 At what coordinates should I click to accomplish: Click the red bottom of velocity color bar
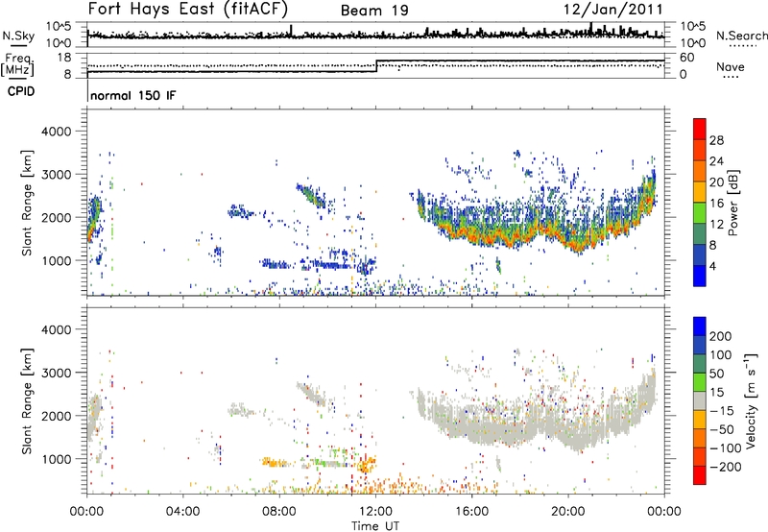click(x=700, y=475)
